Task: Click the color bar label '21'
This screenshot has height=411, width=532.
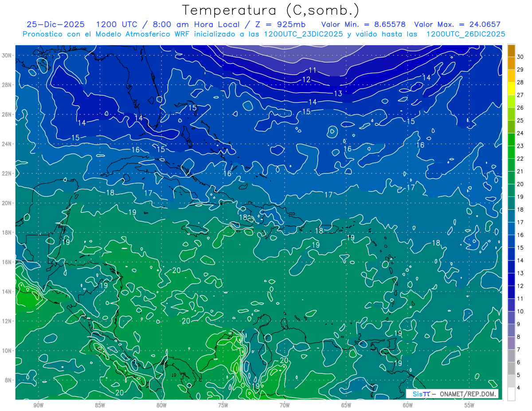Action: 520,172
